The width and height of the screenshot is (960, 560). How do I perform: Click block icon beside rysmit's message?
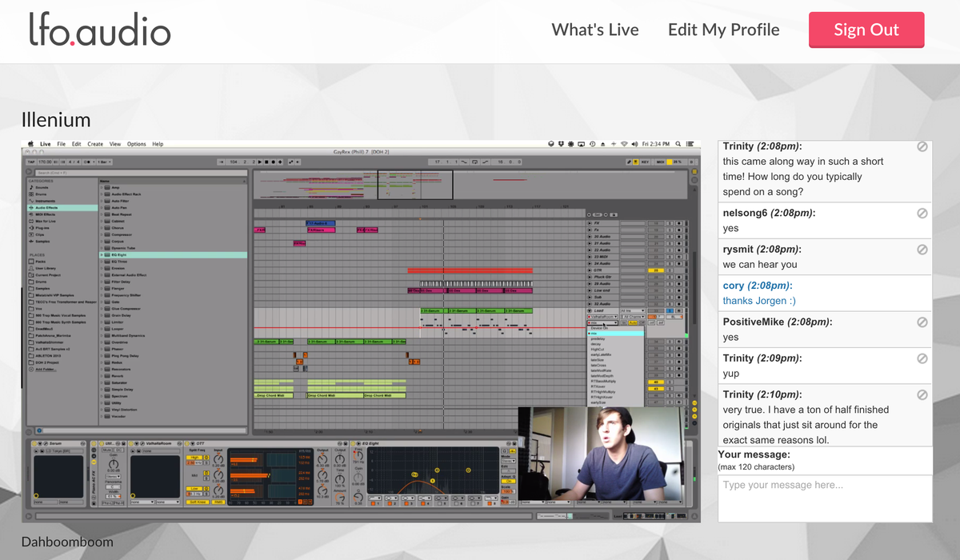coord(922,250)
